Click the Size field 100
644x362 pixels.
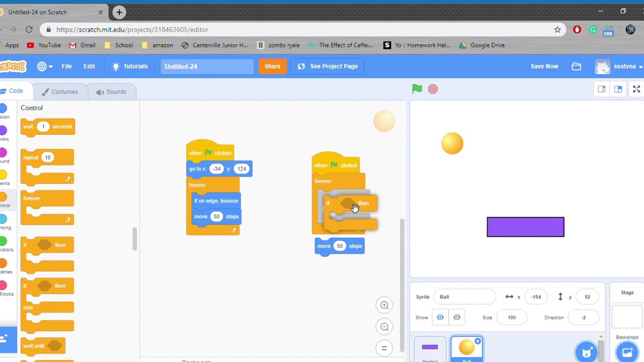(512, 317)
